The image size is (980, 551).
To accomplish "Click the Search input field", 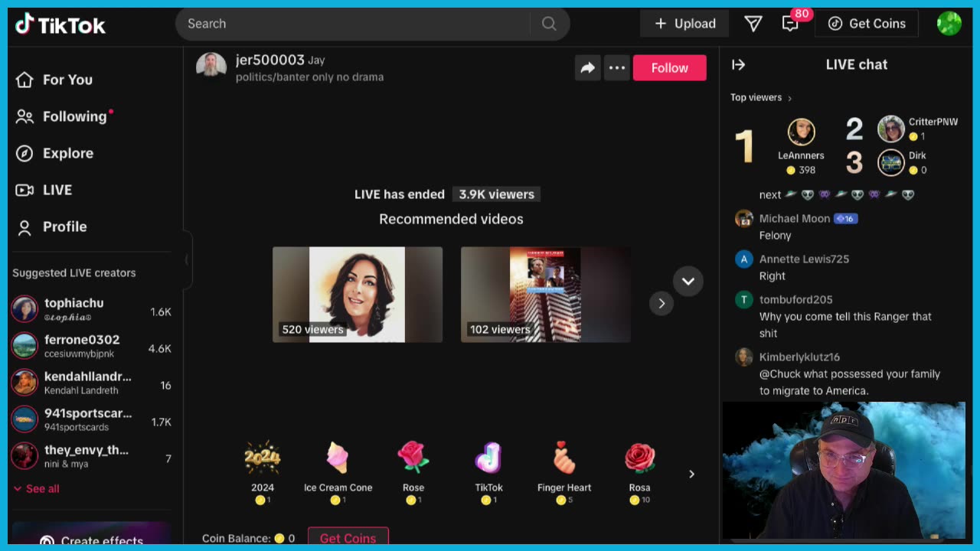I will [x=352, y=24].
